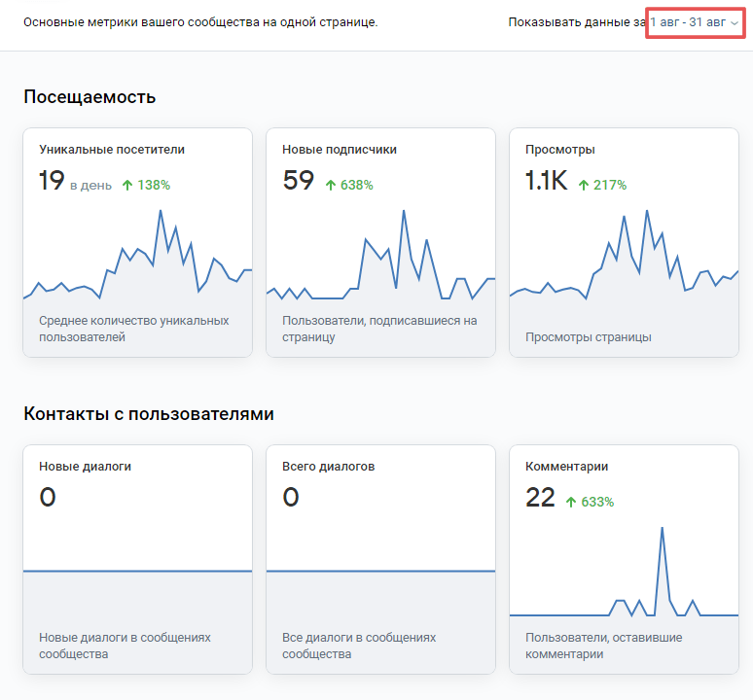Screen dimensions: 753x700
Task: Click the comments chart spike
Action: coord(663,529)
